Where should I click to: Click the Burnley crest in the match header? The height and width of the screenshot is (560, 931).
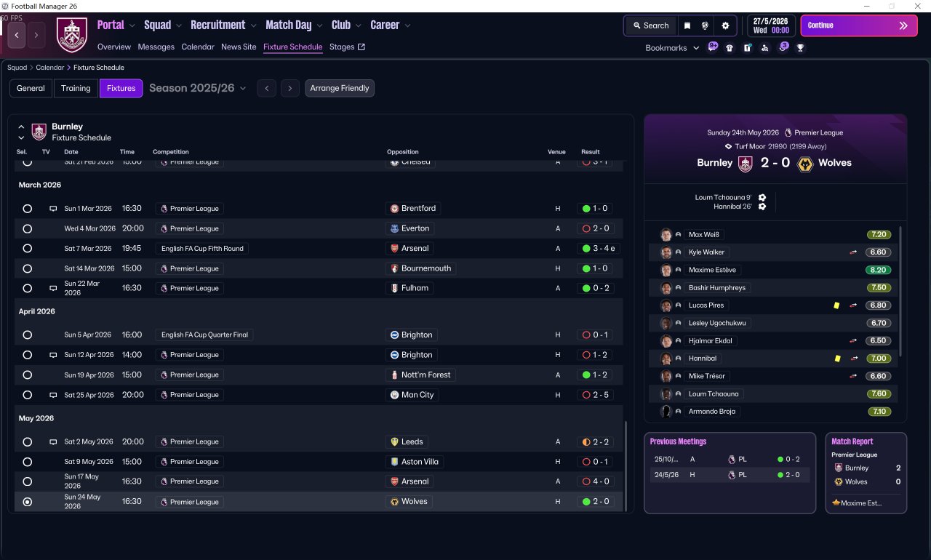pyautogui.click(x=745, y=164)
